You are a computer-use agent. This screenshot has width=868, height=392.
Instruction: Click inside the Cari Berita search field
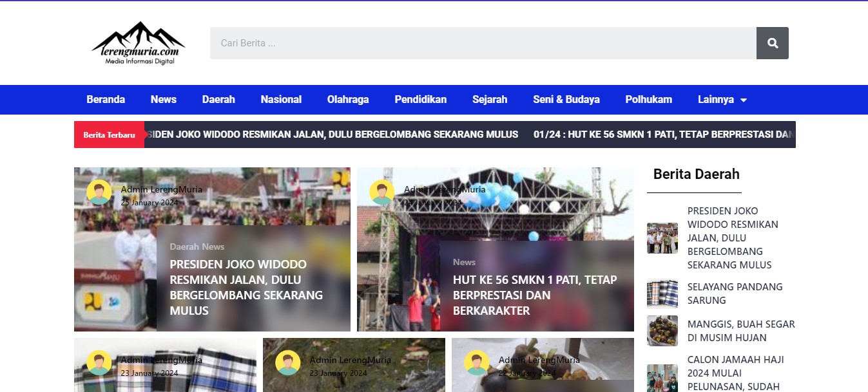[483, 43]
